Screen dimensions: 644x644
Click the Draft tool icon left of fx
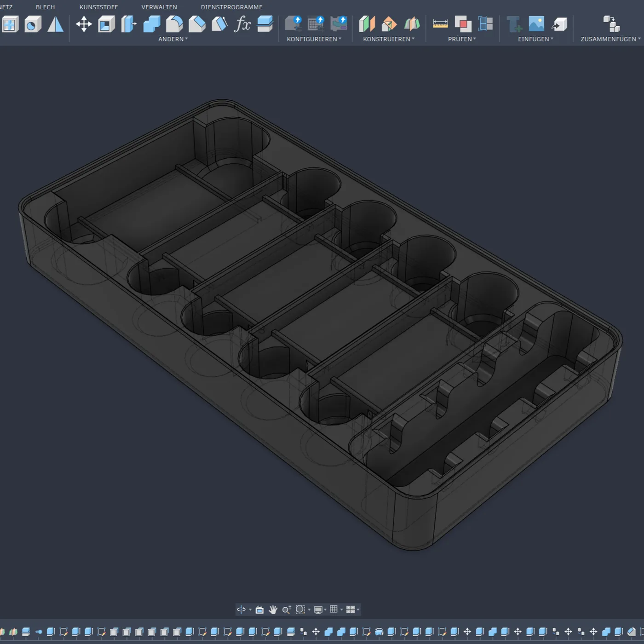pos(219,24)
